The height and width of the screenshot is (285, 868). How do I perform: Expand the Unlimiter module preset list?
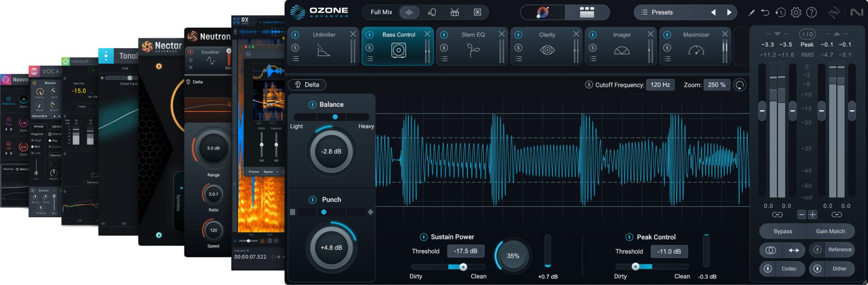coord(296,59)
